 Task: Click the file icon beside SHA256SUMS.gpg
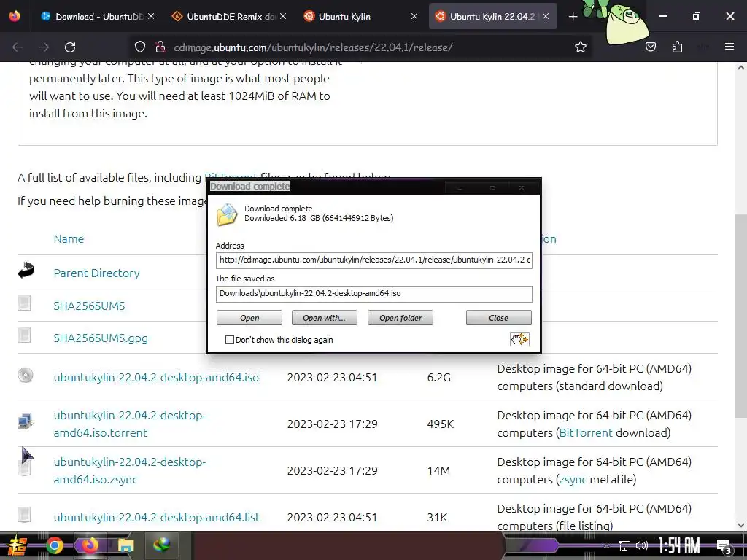(24, 335)
